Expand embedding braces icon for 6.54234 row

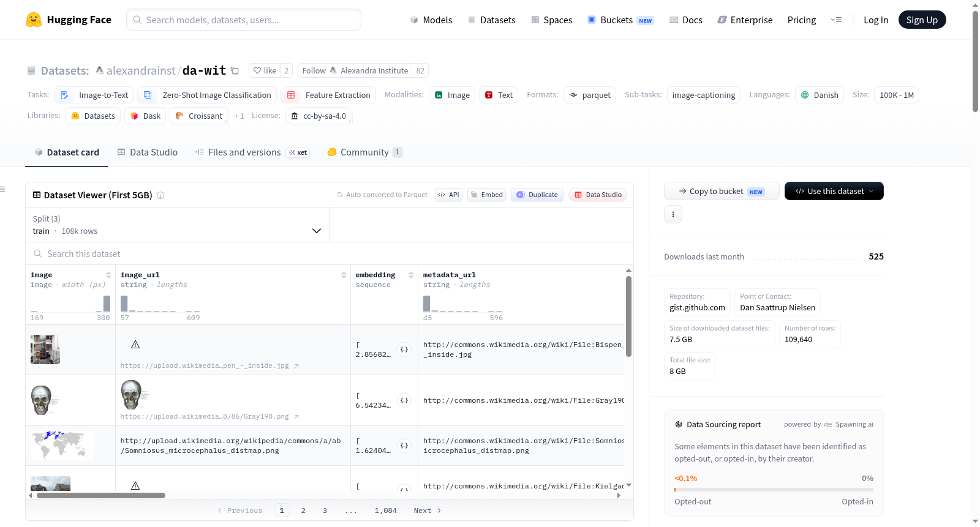pyautogui.click(x=404, y=400)
